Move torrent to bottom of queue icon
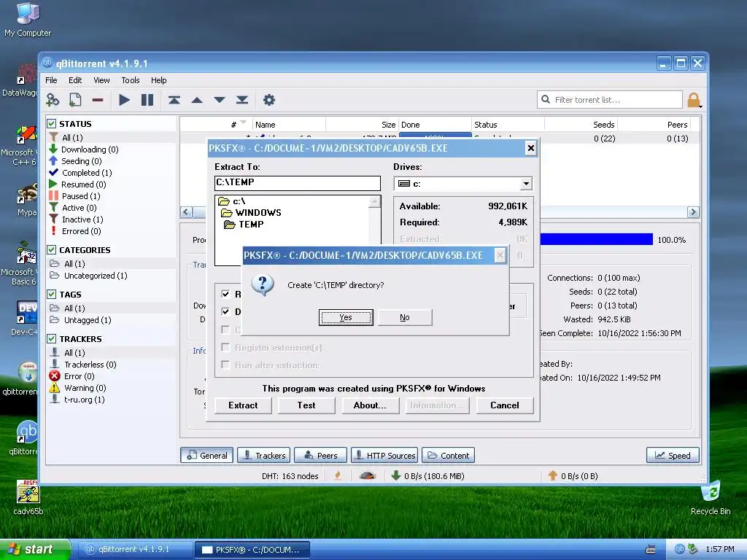 click(x=242, y=100)
